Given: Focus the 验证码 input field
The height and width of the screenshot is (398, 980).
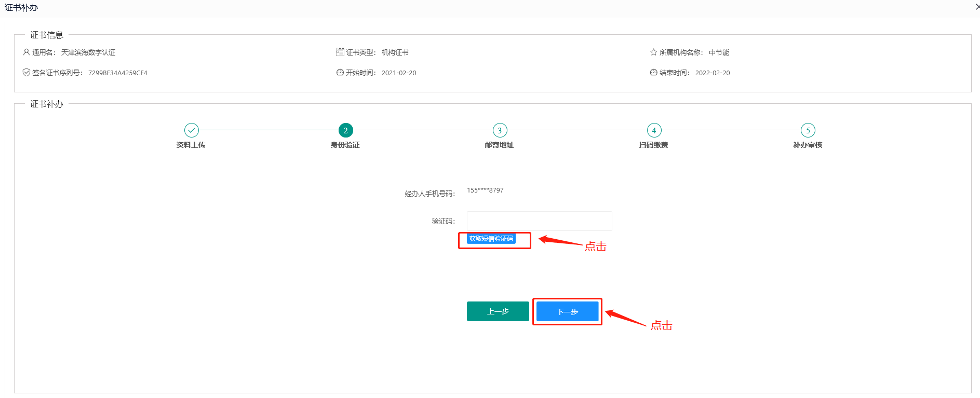Looking at the screenshot, I should tap(539, 221).
